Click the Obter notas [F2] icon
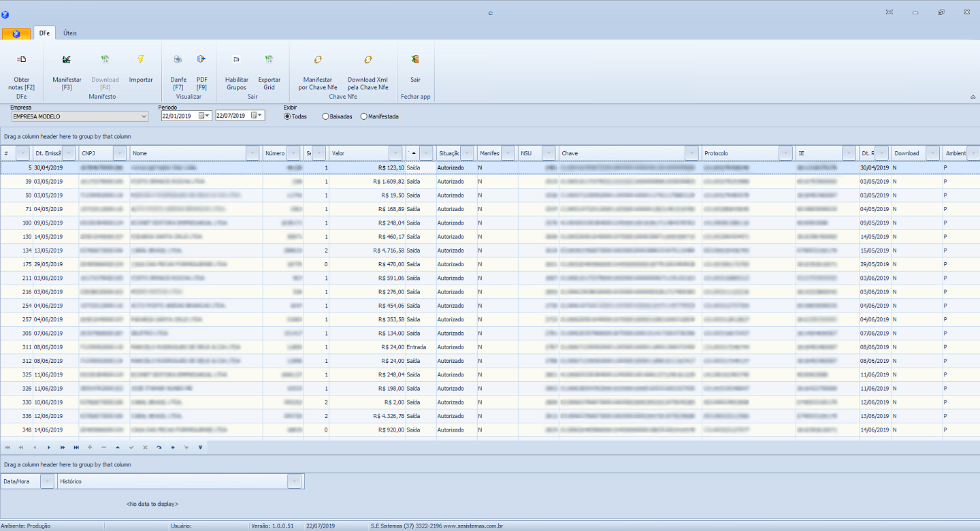 tap(21, 60)
